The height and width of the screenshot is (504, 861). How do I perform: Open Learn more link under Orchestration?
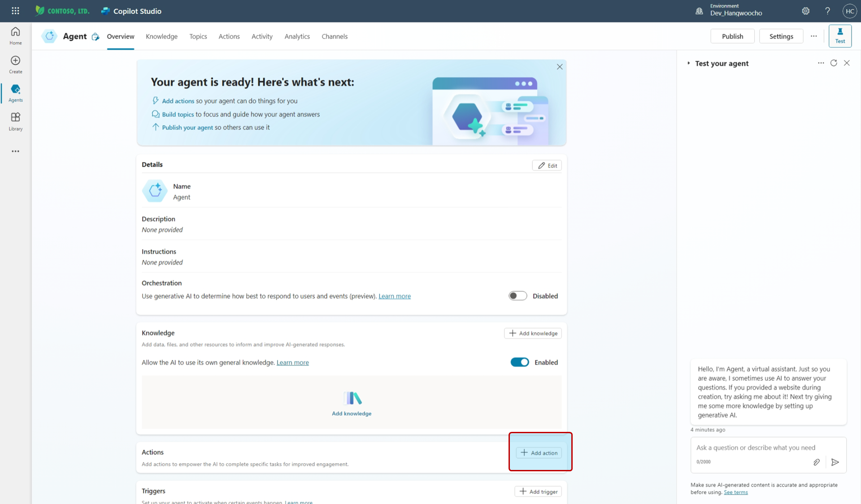tap(395, 296)
